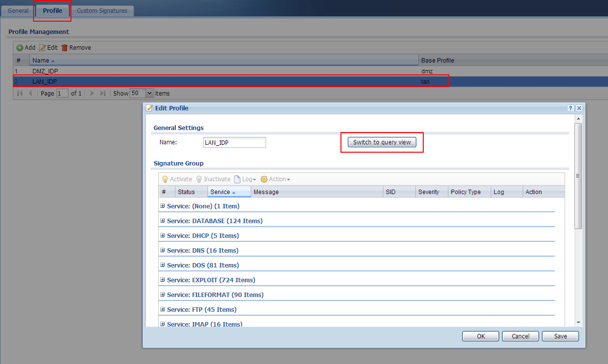This screenshot has width=608, height=364.
Task: Open the Action dropdown menu
Action: coord(275,179)
